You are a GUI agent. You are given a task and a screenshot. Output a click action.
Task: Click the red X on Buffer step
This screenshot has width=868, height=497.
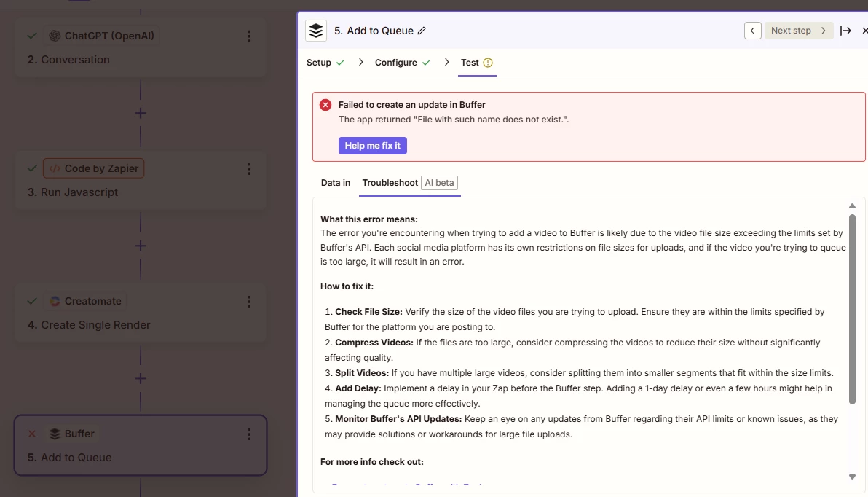pos(32,434)
